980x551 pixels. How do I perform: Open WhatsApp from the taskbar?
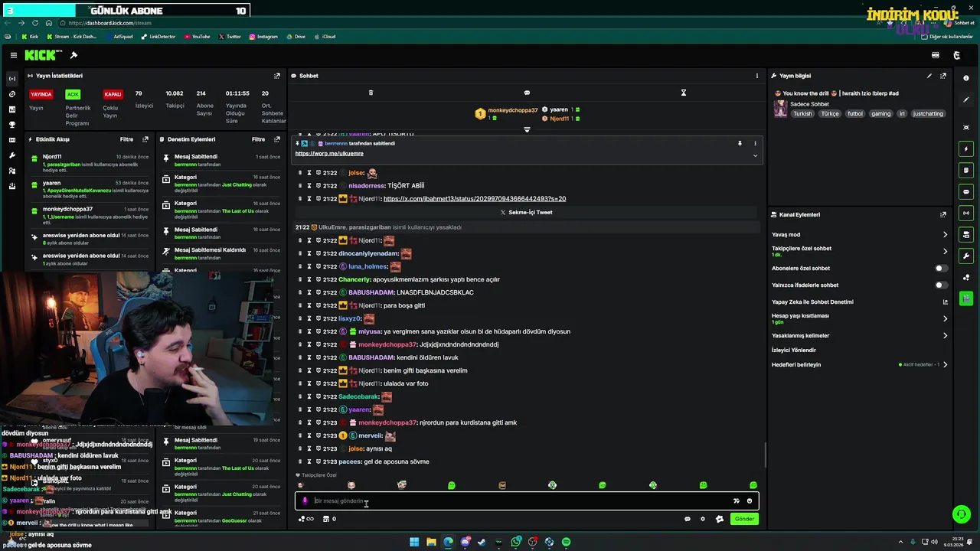click(x=516, y=542)
